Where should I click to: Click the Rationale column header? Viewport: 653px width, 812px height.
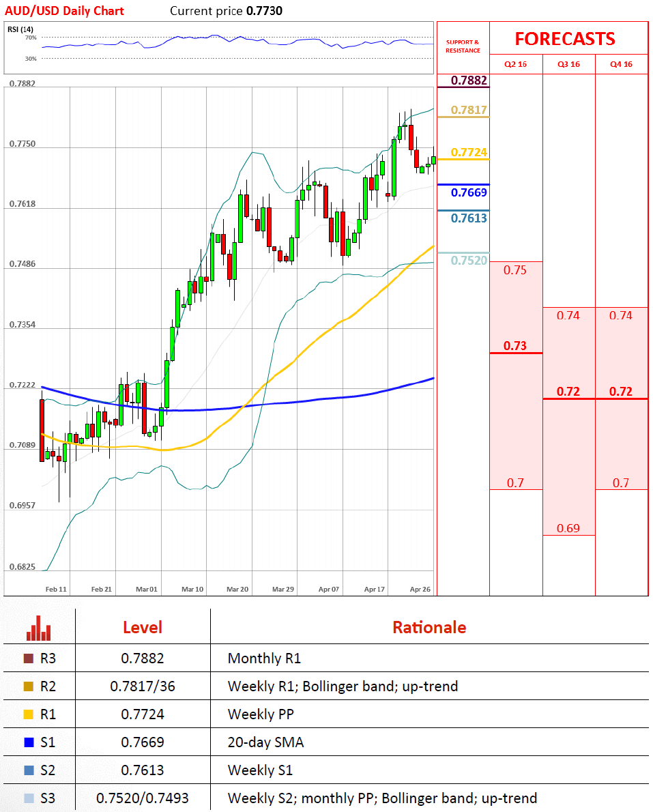coord(429,627)
